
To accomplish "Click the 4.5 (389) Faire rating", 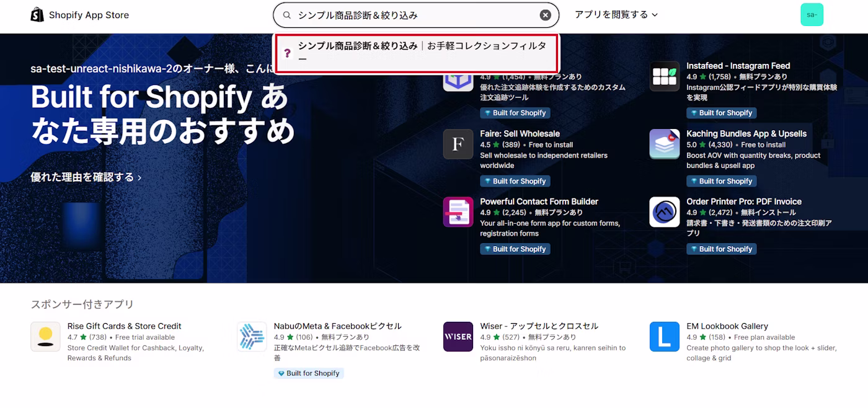I will (x=500, y=144).
